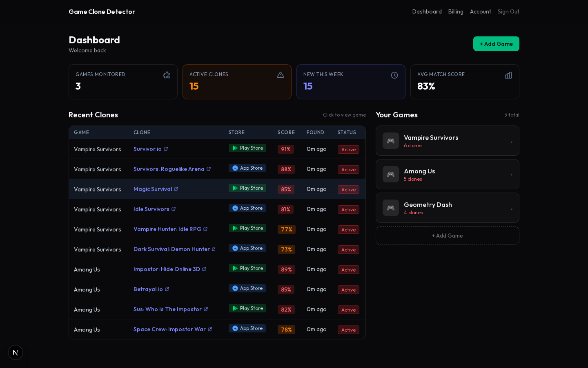Screen dimensions: 588x368
Task: Open the Idle Survivors clone link
Action: click(151, 209)
